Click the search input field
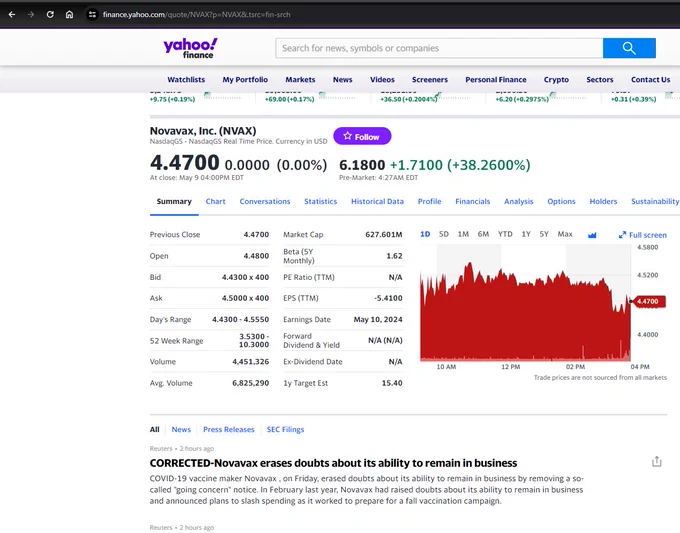Viewport: 680px width, 533px height. 439,48
